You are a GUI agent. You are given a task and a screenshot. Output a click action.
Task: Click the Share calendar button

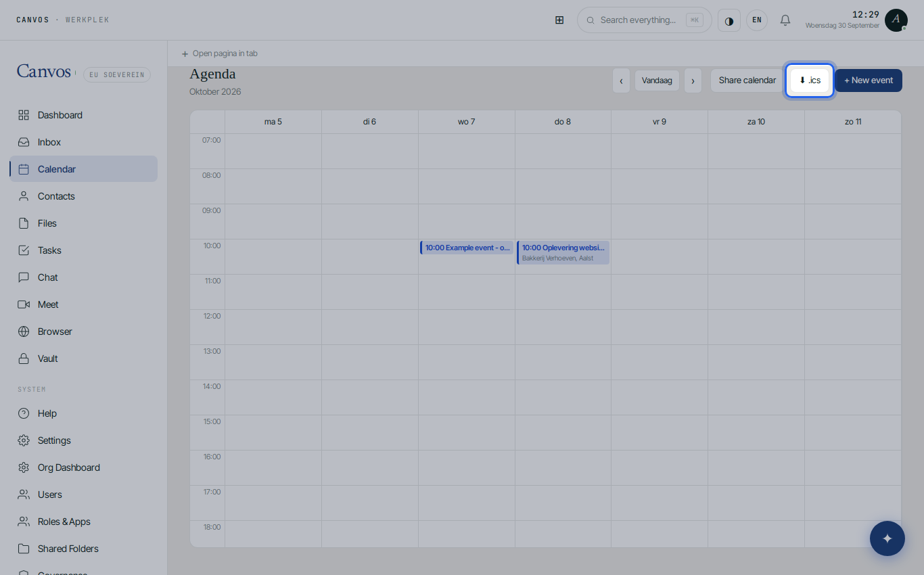pyautogui.click(x=747, y=80)
